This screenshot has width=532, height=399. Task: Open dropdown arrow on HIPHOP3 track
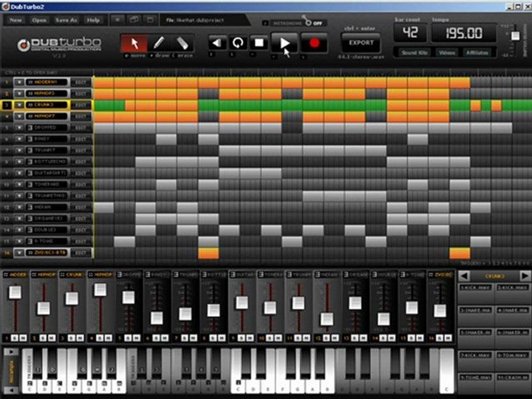pos(19,94)
